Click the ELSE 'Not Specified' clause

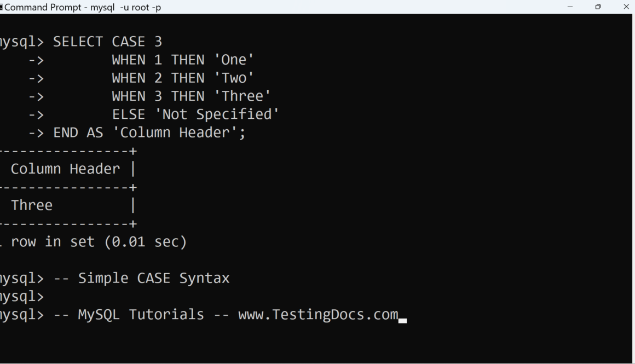point(195,114)
